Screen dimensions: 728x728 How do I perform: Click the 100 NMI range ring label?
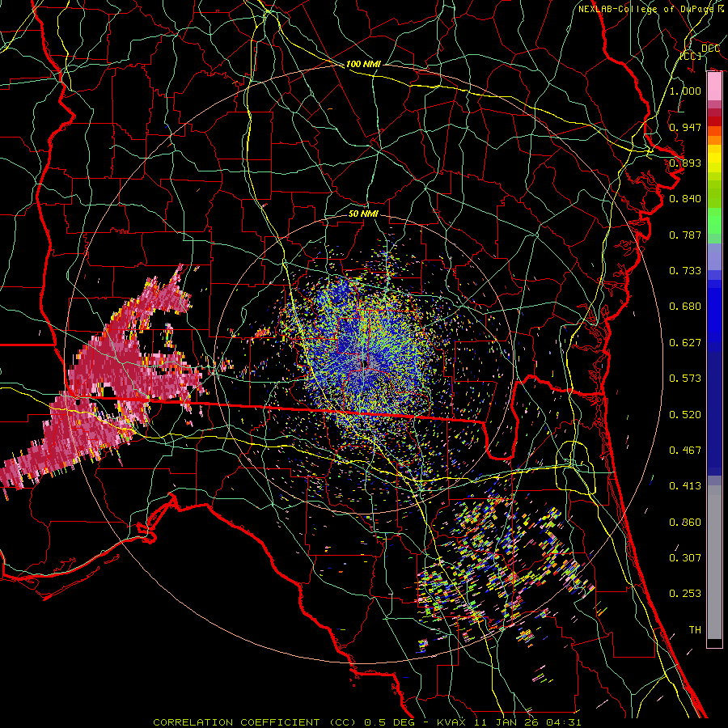tap(363, 64)
